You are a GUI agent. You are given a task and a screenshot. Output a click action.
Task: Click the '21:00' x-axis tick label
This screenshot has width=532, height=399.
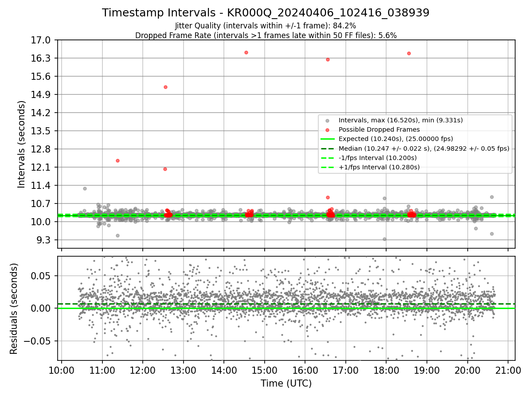[x=508, y=371]
